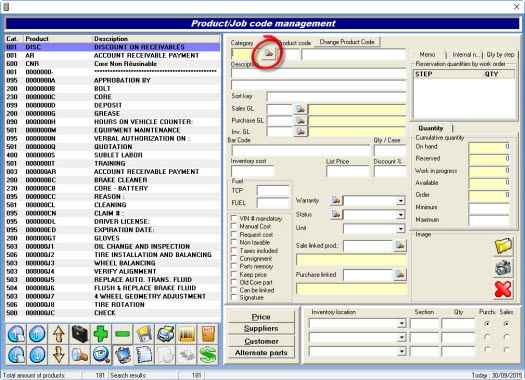The image size is (525, 380).
Task: Open the magnifier eye preview icon
Action: pos(101,355)
